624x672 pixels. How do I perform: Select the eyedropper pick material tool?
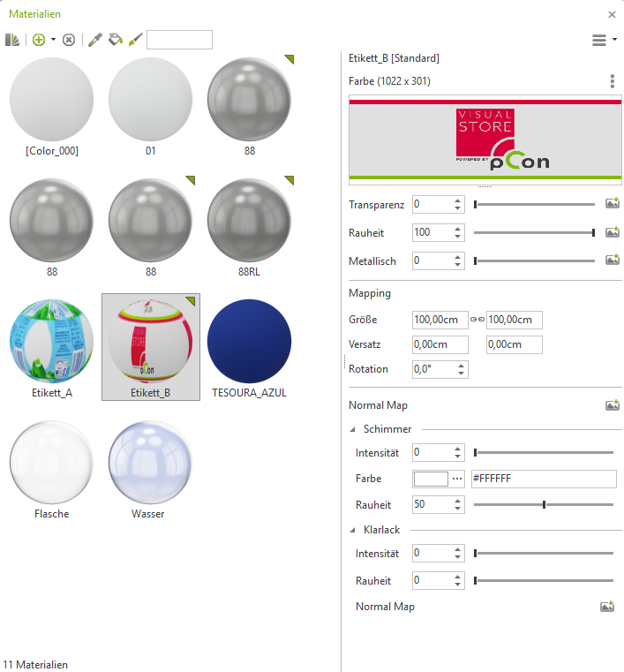(95, 40)
